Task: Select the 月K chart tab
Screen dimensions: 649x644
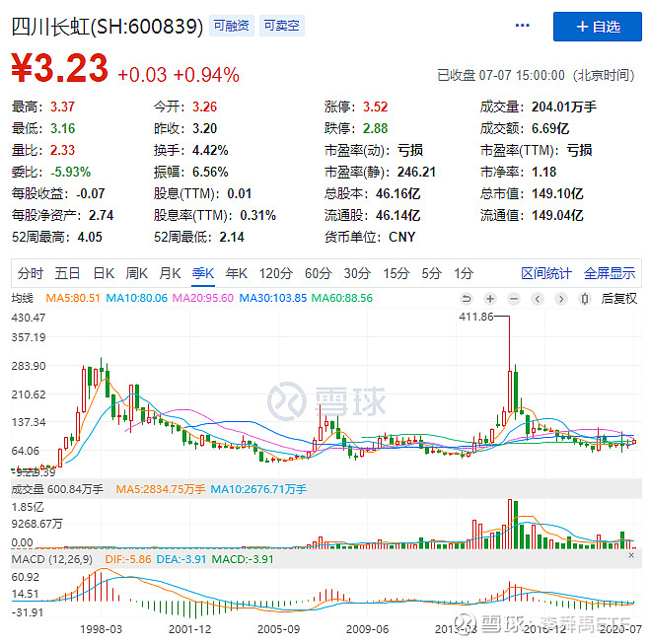Action: coord(170,273)
